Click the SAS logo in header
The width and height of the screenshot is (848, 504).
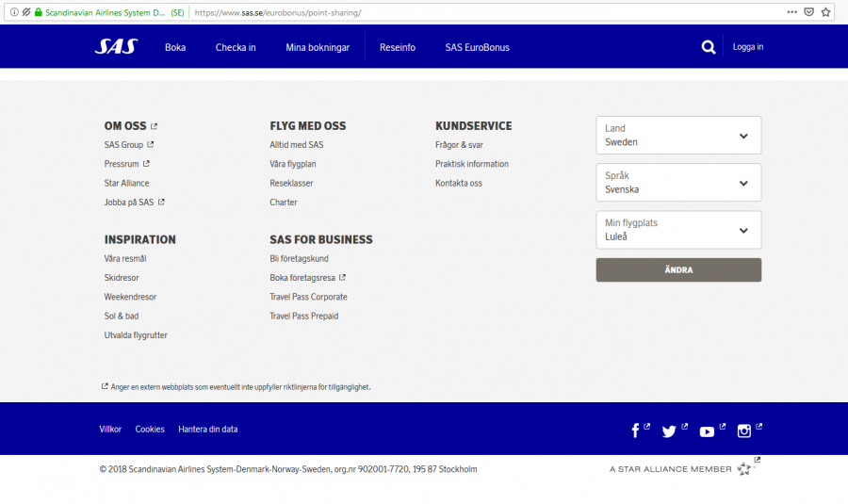pos(115,47)
